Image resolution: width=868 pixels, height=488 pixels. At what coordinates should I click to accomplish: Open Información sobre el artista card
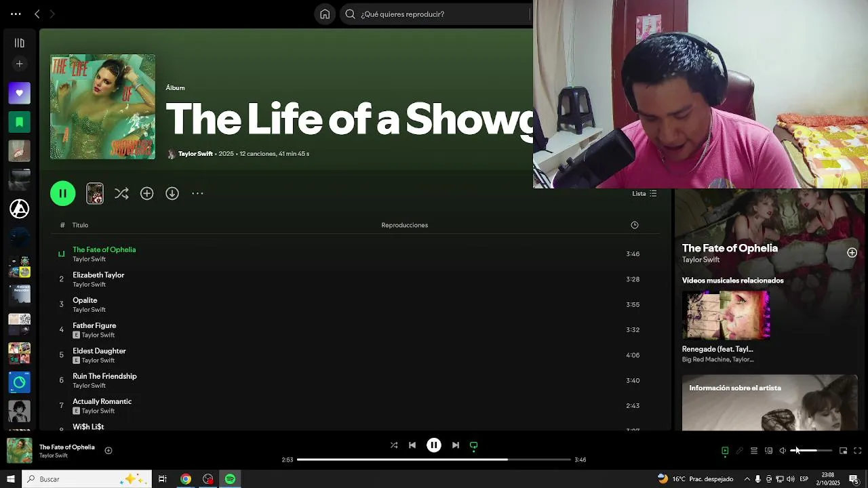point(770,403)
